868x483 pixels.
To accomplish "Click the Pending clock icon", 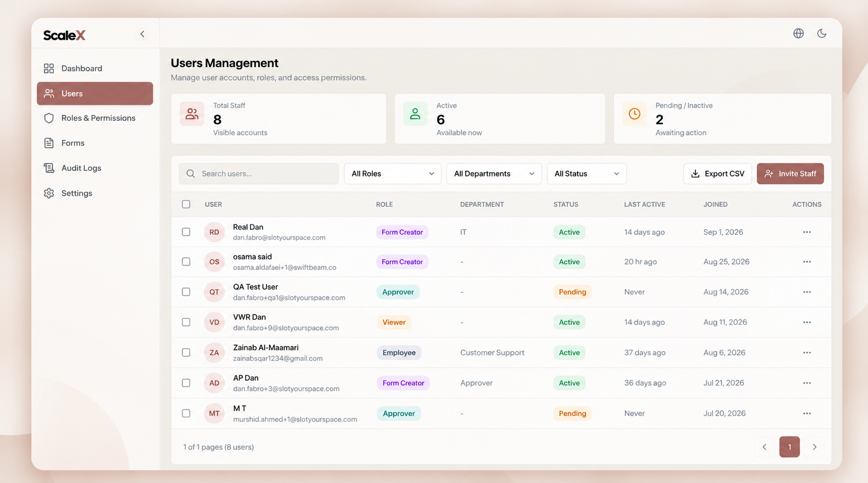I will tap(634, 114).
